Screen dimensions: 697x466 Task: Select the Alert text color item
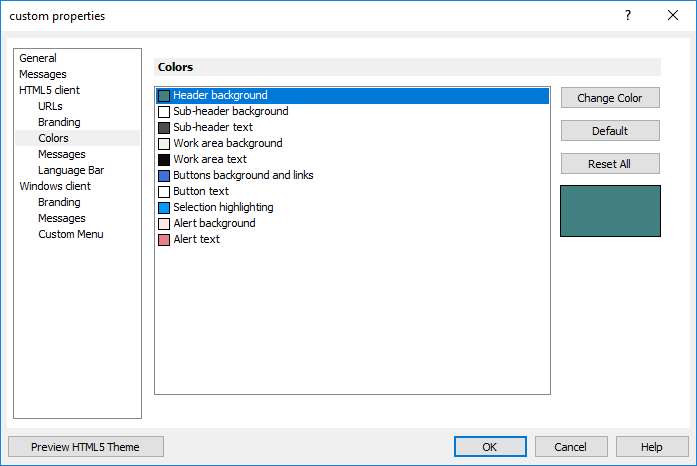tap(196, 240)
